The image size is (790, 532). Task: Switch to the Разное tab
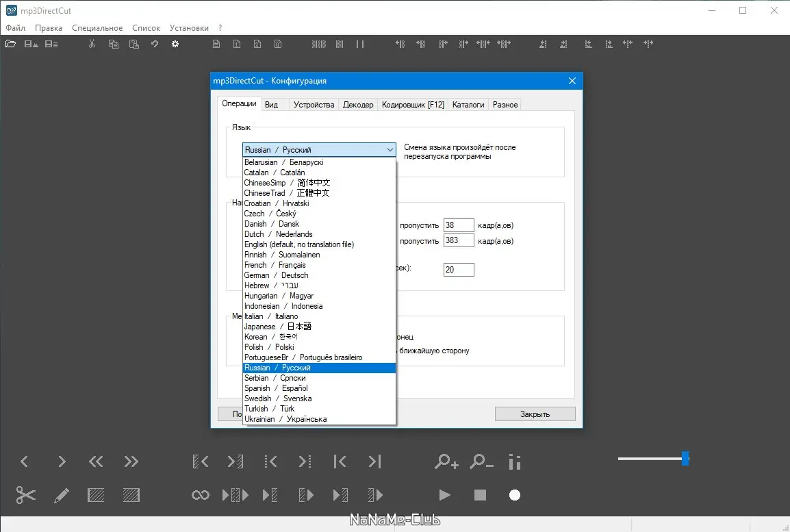click(x=505, y=105)
